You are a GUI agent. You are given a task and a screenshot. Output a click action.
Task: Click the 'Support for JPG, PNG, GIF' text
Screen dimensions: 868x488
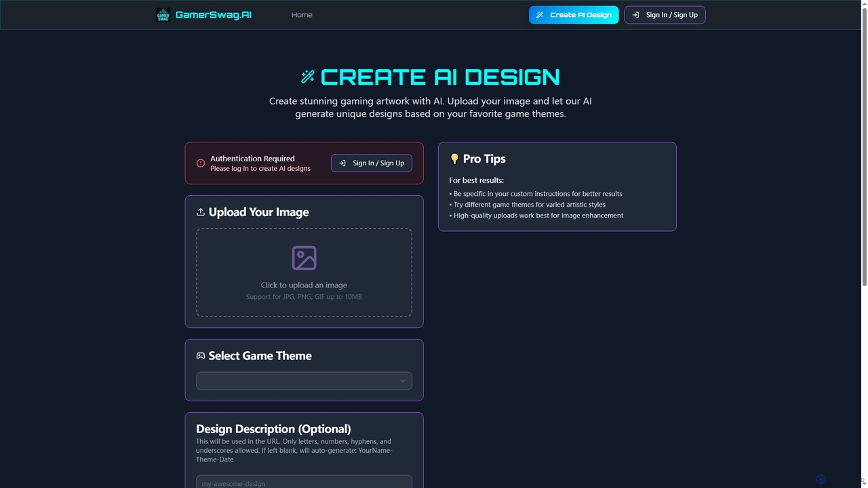point(304,297)
